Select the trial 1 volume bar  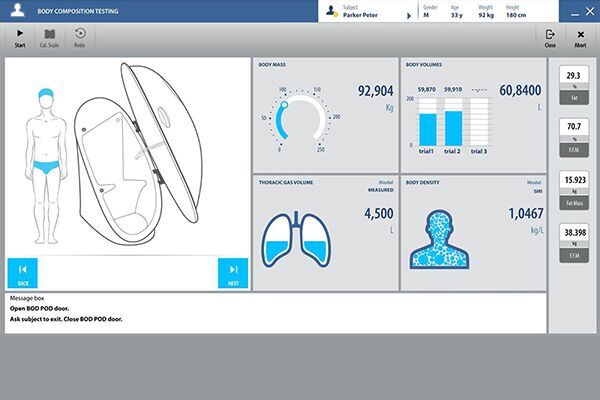click(x=427, y=127)
